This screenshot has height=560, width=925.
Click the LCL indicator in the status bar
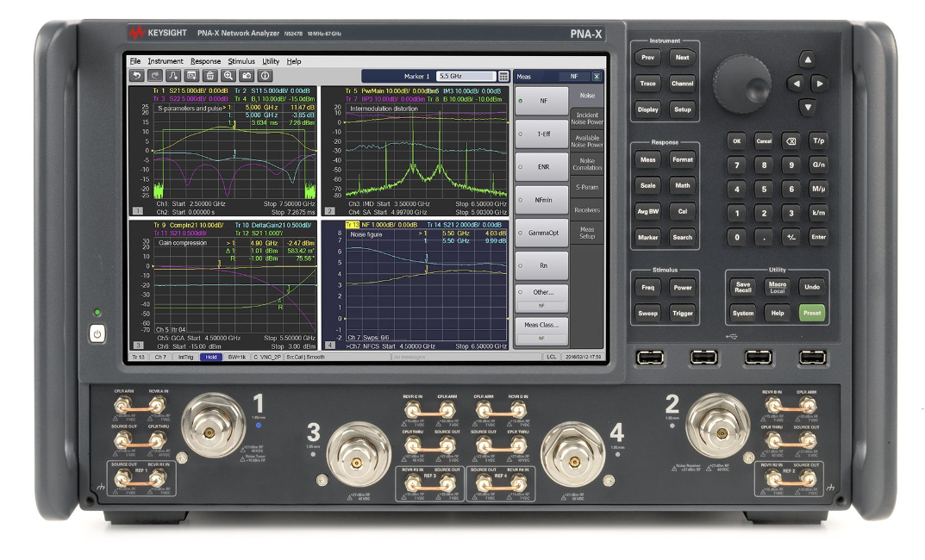[x=551, y=358]
